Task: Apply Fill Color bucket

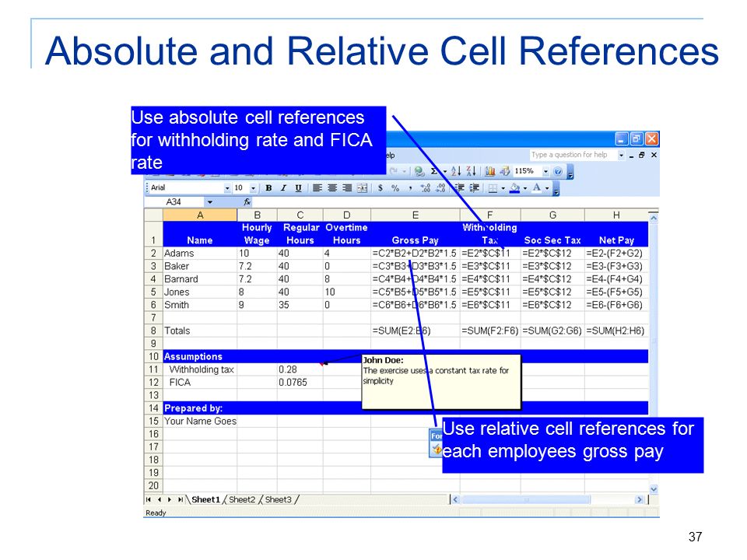Action: (514, 188)
